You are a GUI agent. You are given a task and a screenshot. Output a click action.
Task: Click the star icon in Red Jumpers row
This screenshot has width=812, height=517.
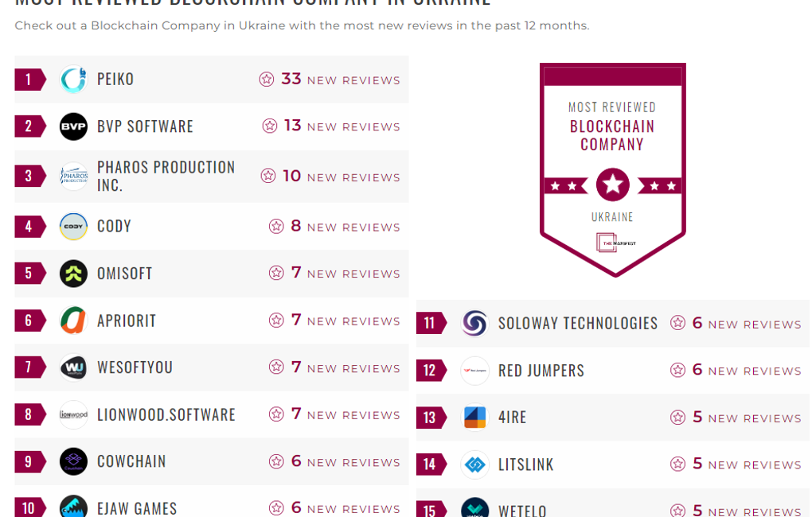[677, 370]
